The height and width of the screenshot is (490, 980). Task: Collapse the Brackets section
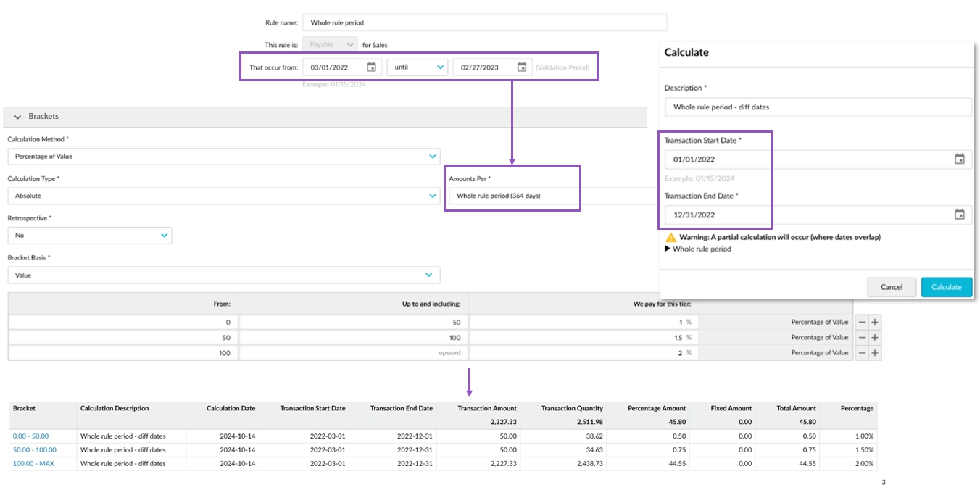point(18,117)
